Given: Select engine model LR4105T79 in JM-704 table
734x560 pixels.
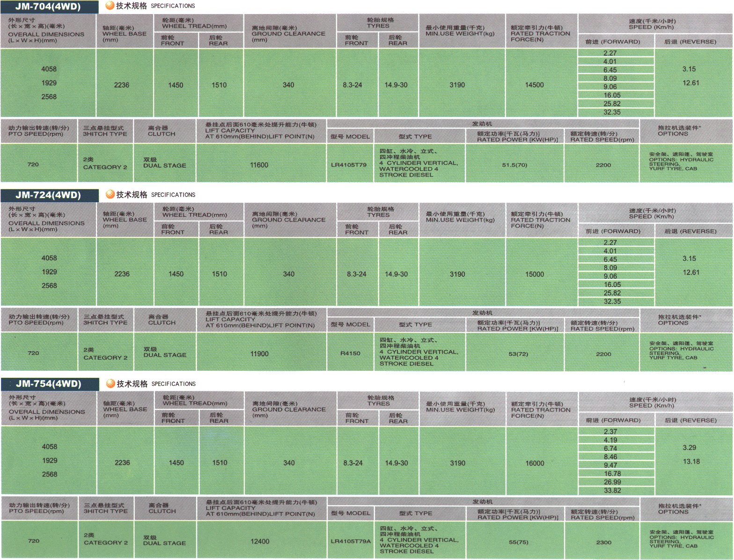Looking at the screenshot, I should point(349,165).
